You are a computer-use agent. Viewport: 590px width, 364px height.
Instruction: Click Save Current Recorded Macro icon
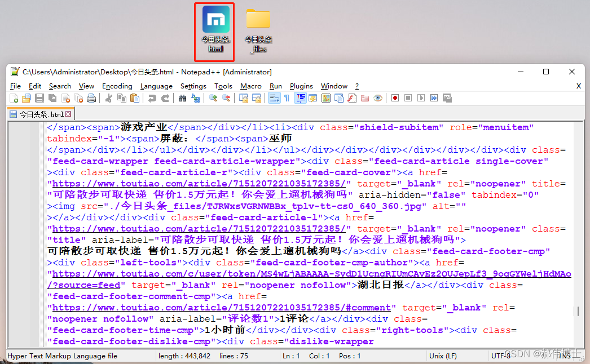coord(447,99)
